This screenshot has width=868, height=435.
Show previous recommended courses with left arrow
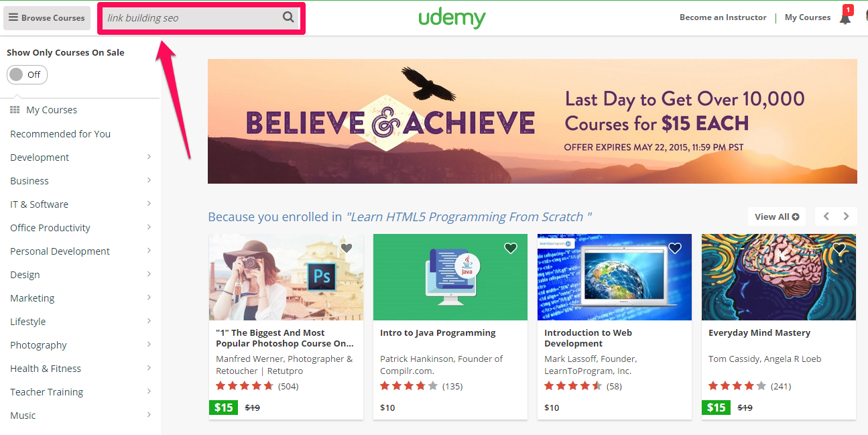826,216
